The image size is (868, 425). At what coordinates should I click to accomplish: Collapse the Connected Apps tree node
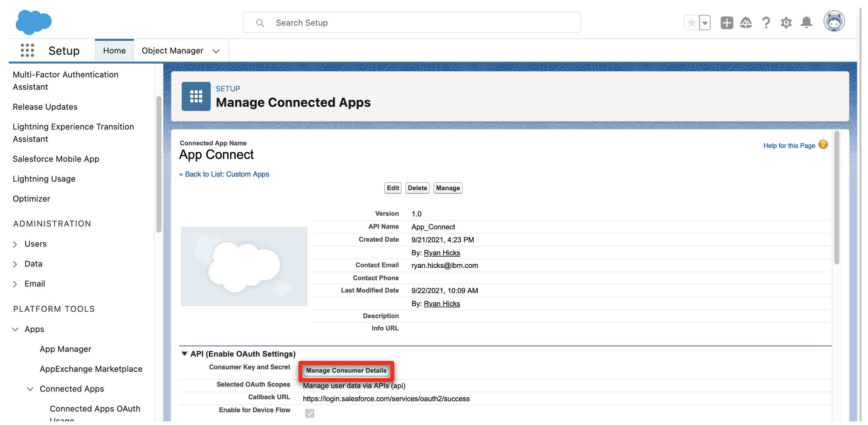[x=30, y=389]
